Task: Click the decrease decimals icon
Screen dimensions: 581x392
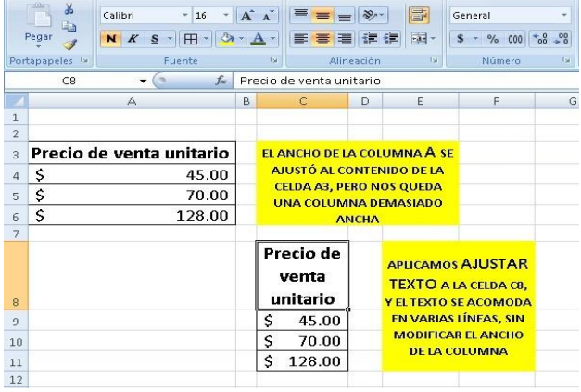Action: click(x=561, y=39)
